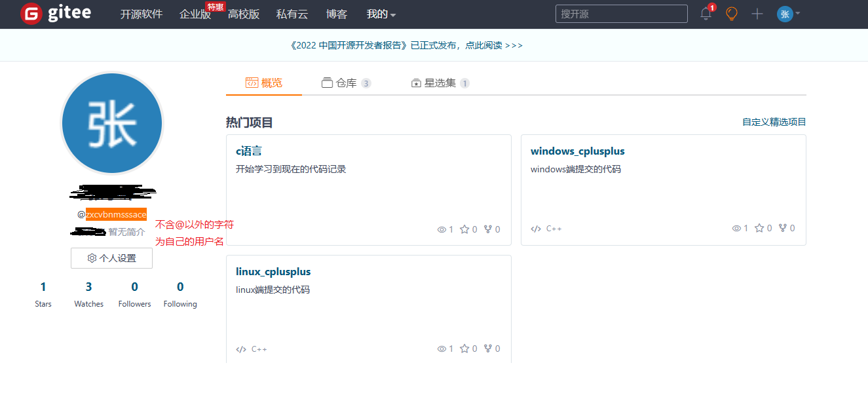Open the windows_cplusplus repository
The image size is (868, 418).
click(578, 151)
